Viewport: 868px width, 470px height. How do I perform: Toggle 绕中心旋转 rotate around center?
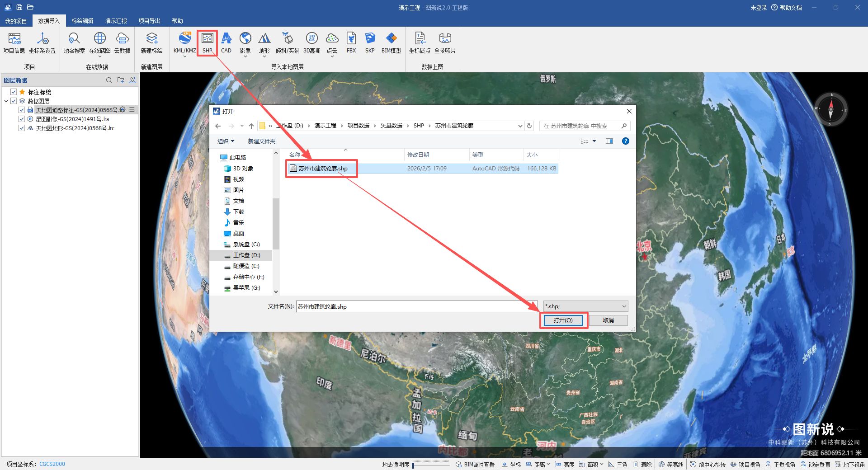click(708, 465)
